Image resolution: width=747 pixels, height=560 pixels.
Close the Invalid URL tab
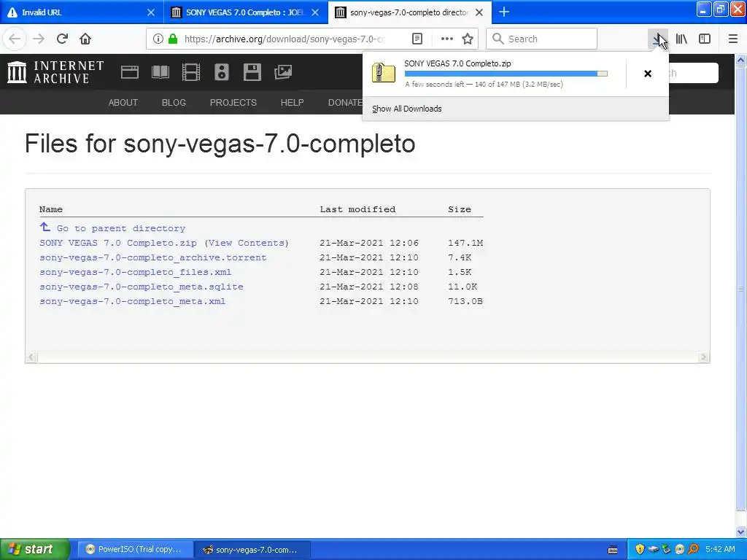[x=150, y=12]
